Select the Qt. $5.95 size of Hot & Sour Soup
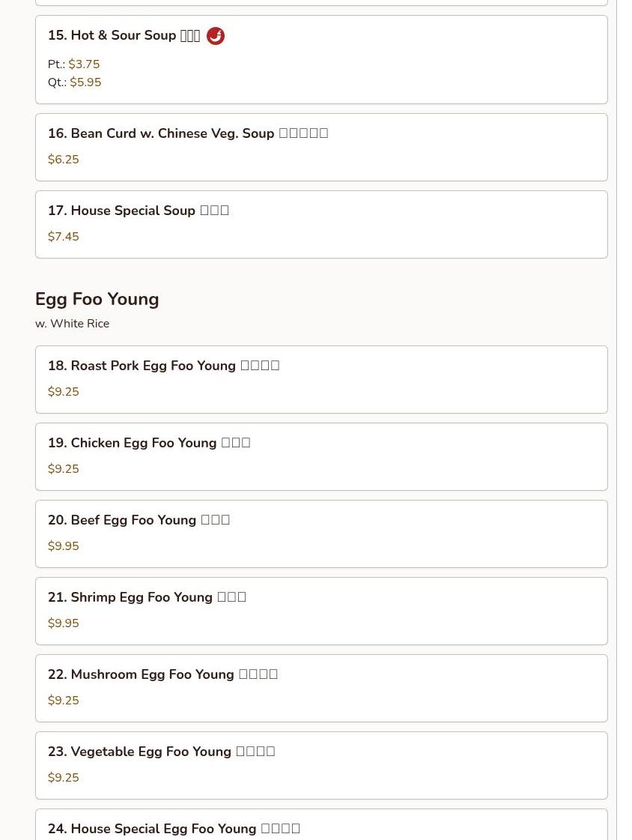The width and height of the screenshot is (632, 840). 74,82
